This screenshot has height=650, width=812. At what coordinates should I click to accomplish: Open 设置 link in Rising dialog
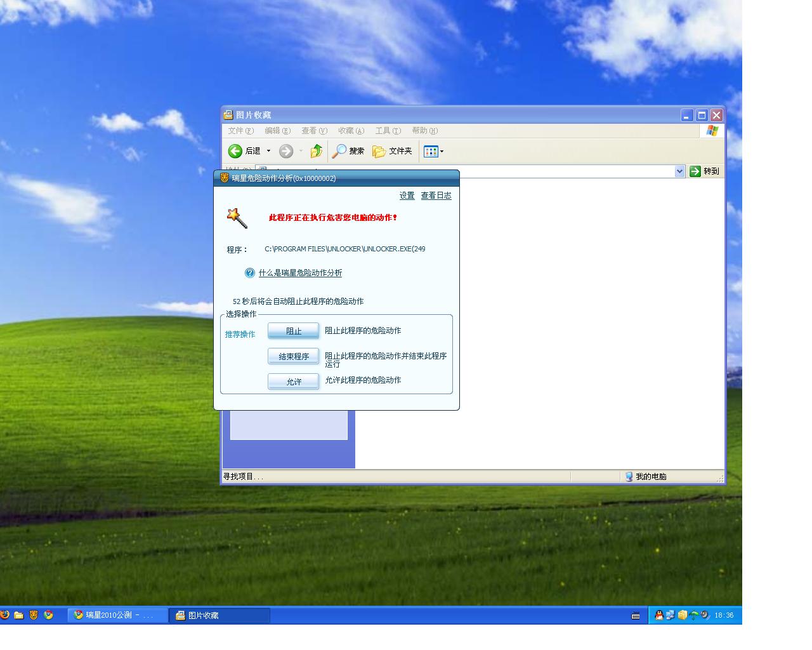click(x=407, y=196)
